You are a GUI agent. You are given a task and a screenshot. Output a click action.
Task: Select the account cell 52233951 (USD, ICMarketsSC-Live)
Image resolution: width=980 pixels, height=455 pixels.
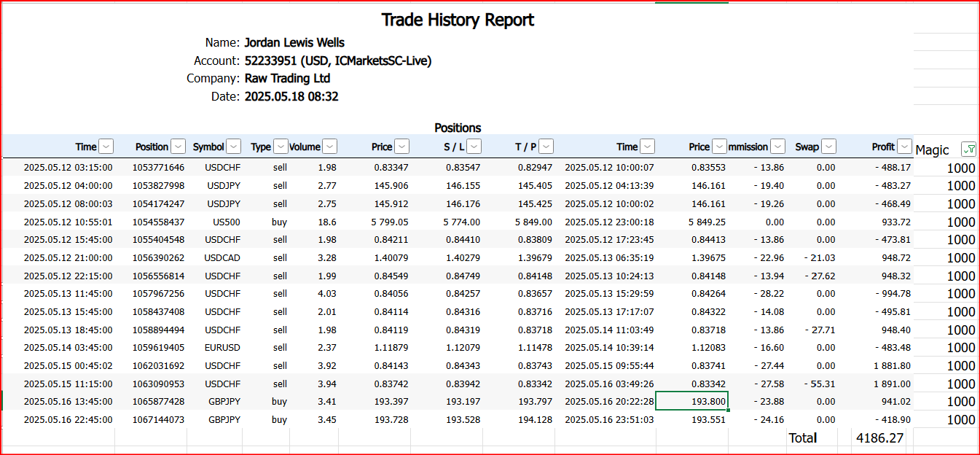338,61
